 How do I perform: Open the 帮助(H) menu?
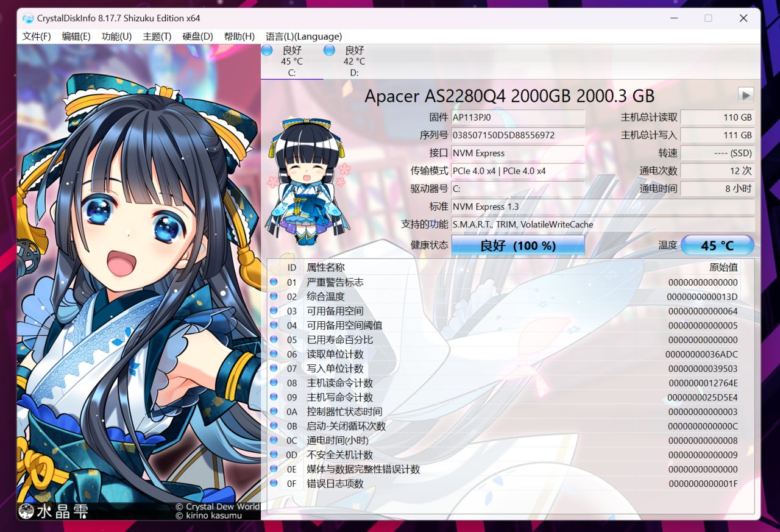pos(239,37)
